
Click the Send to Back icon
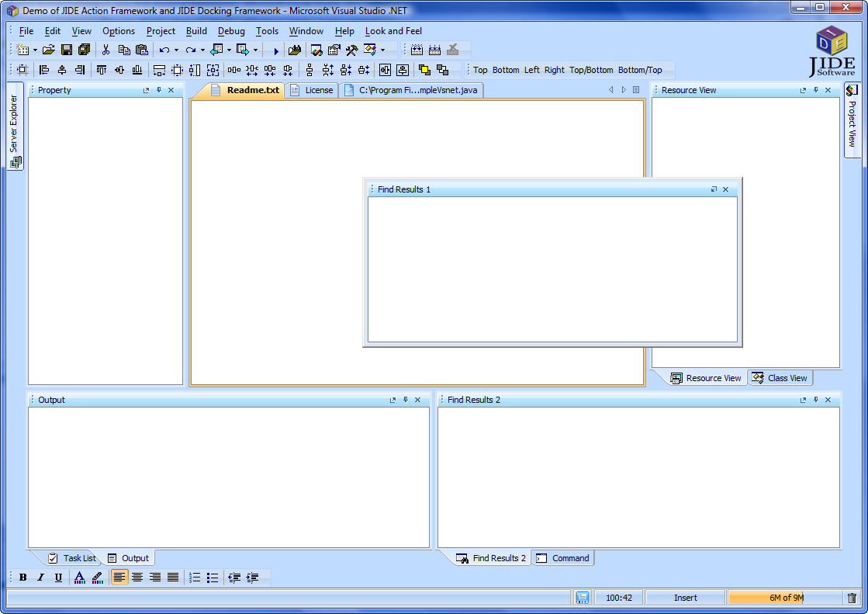click(x=442, y=70)
